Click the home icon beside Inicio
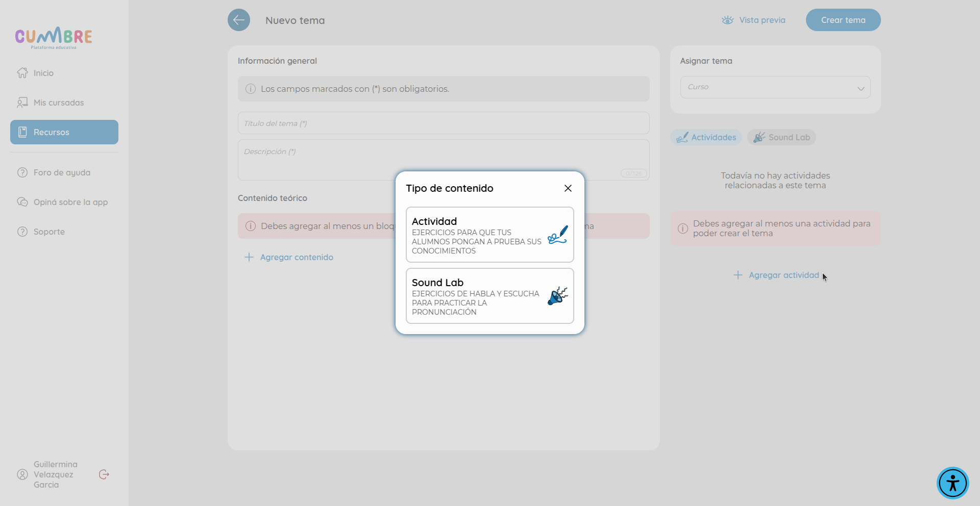980x506 pixels. [x=22, y=73]
